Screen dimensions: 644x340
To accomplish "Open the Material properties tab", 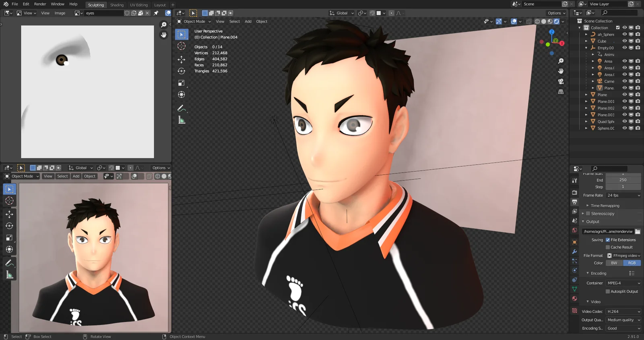I will [574, 299].
